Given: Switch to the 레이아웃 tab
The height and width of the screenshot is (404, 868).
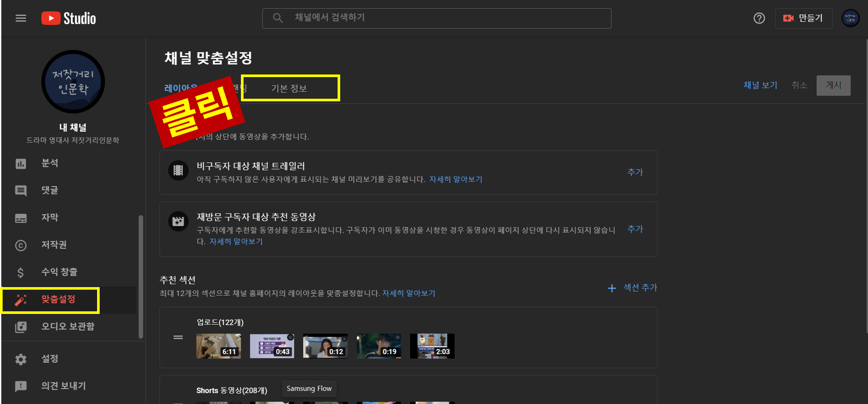Looking at the screenshot, I should (181, 88).
